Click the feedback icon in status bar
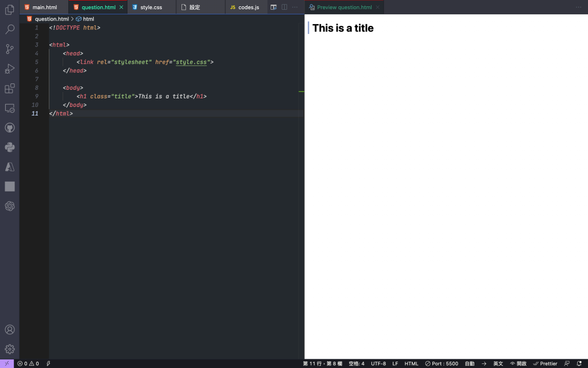 pos(567,363)
